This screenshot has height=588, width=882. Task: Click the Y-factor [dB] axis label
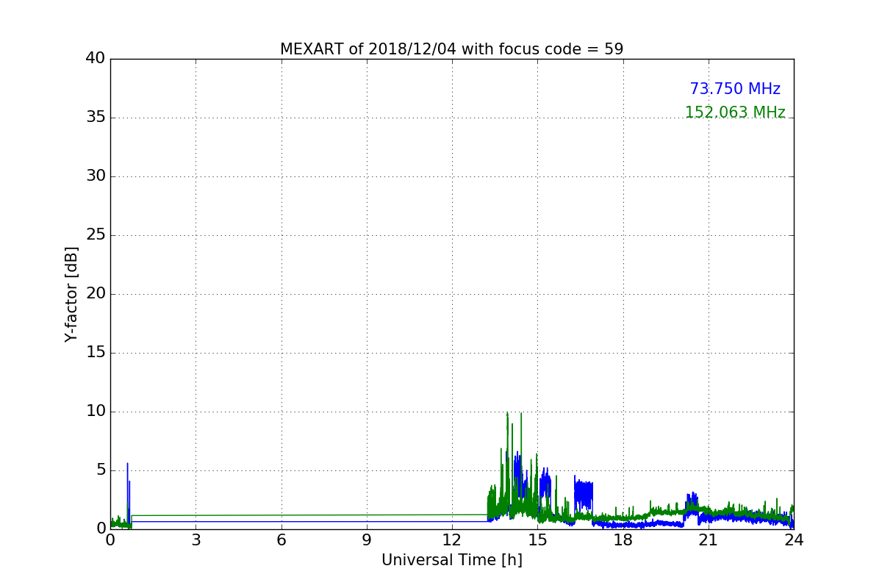pyautogui.click(x=71, y=294)
